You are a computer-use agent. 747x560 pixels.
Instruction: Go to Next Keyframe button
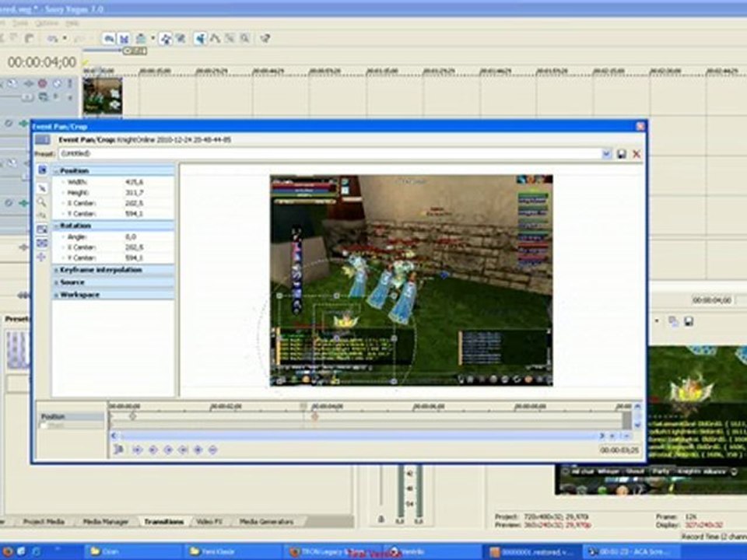[168, 449]
